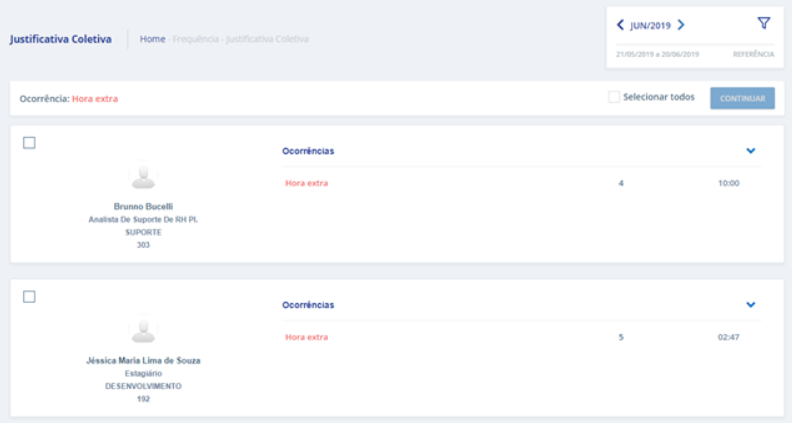Open the filter funnel icon

coord(764,23)
